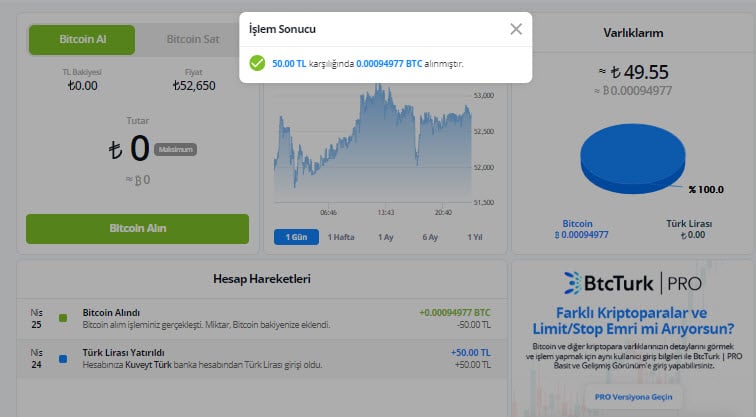Open the Türk Lirası Yatırıldı transaction row
The image size is (756, 417).
(260, 358)
